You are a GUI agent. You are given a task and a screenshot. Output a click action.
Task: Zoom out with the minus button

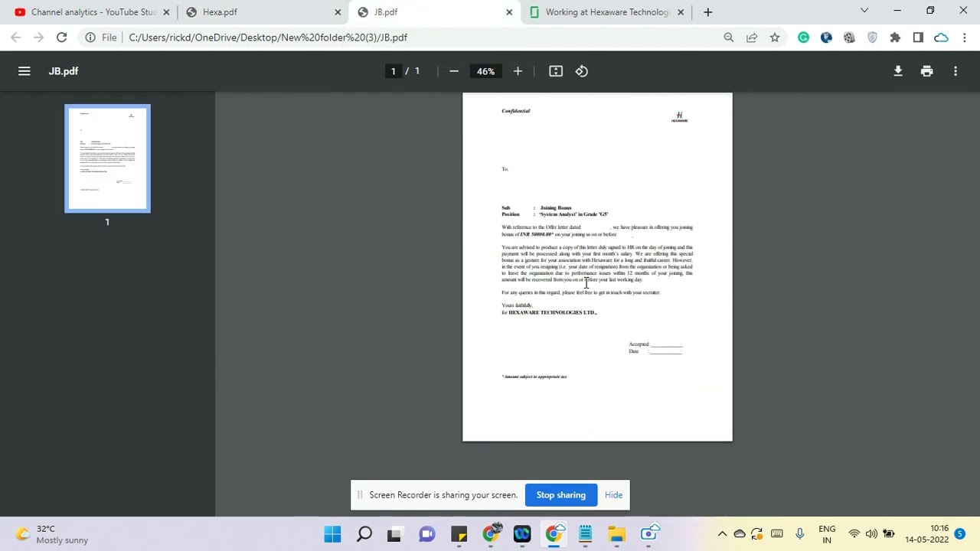tap(454, 71)
